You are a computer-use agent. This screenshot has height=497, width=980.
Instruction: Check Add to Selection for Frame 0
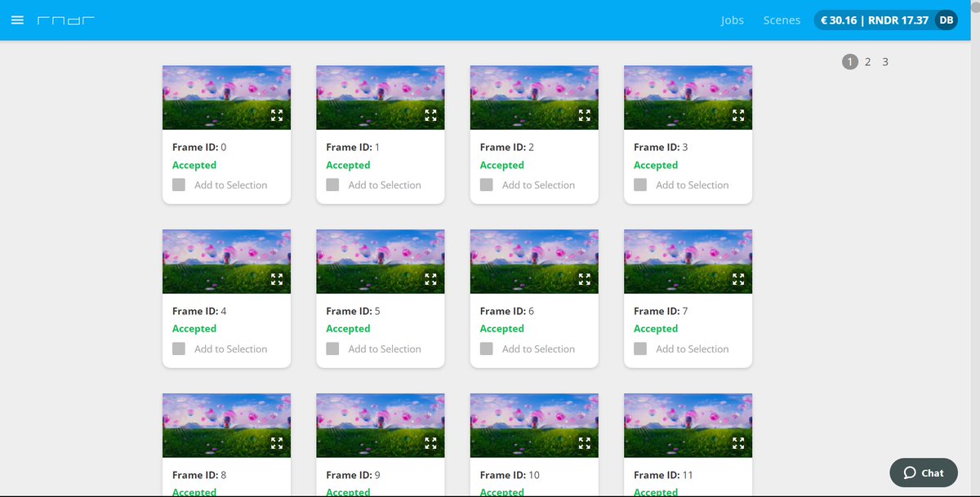(179, 185)
